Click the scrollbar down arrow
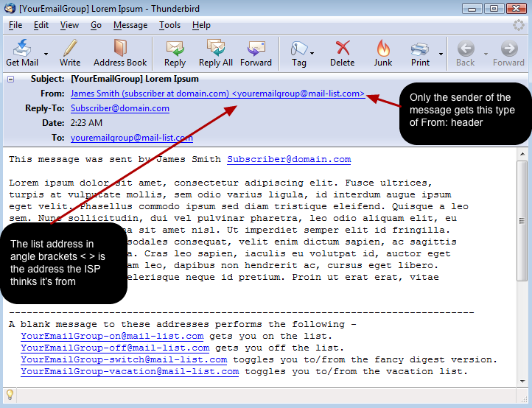The height and width of the screenshot is (408, 532). coord(522,381)
